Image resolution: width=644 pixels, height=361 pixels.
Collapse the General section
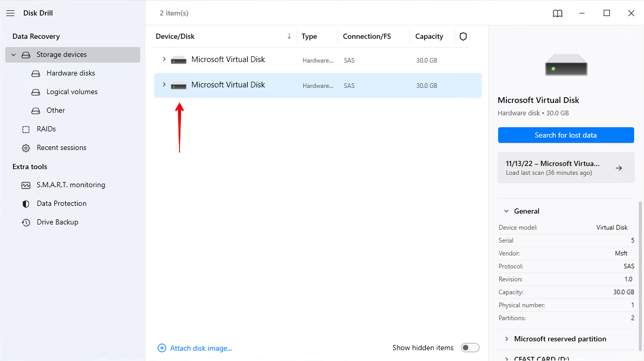tap(506, 211)
